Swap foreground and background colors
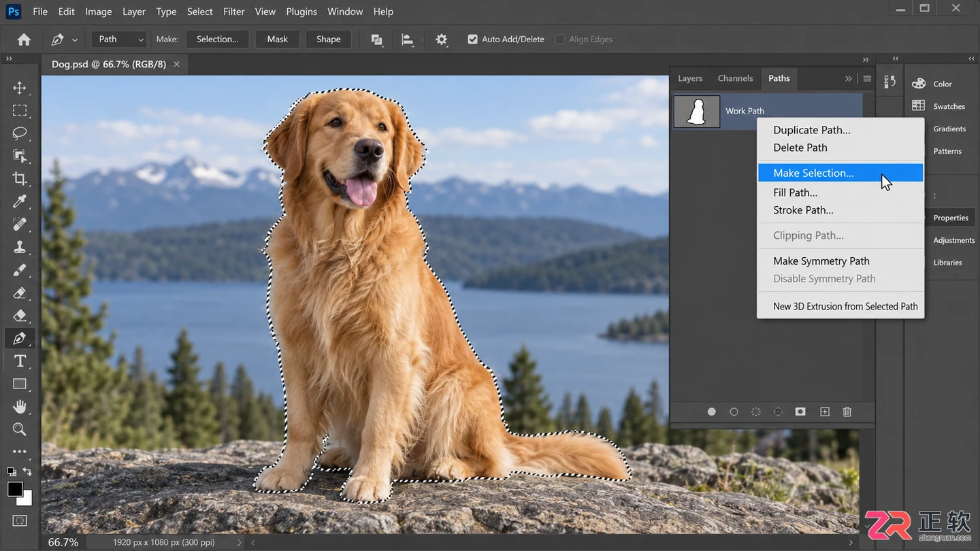 27,471
